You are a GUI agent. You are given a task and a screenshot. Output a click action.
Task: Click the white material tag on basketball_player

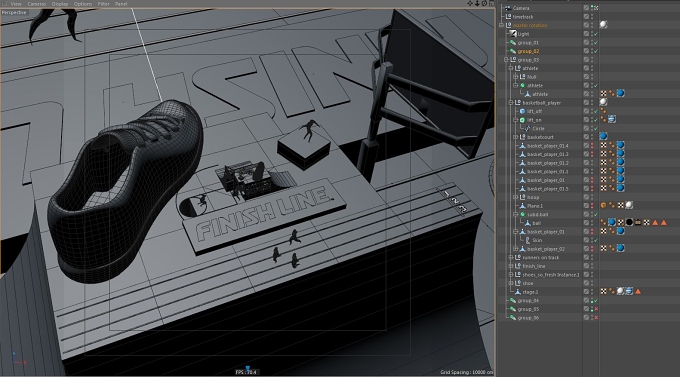pos(603,102)
